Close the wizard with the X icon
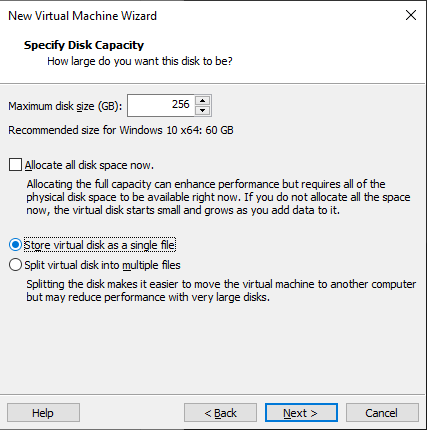Viewport: 427px width, 430px height. coord(411,15)
